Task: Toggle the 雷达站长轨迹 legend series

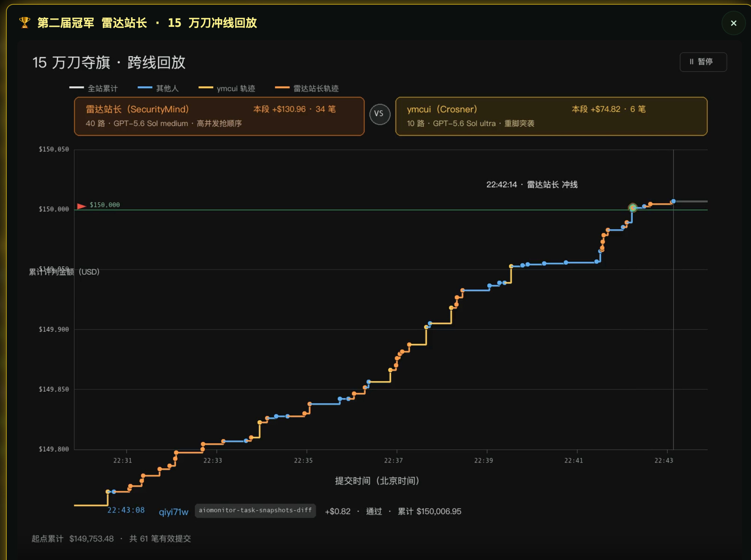Action: click(306, 88)
